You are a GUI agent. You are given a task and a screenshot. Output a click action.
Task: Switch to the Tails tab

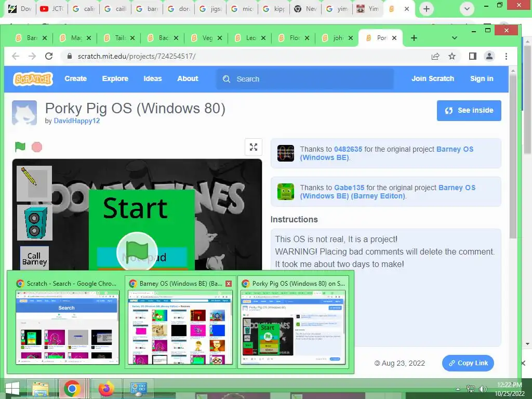[x=119, y=38]
